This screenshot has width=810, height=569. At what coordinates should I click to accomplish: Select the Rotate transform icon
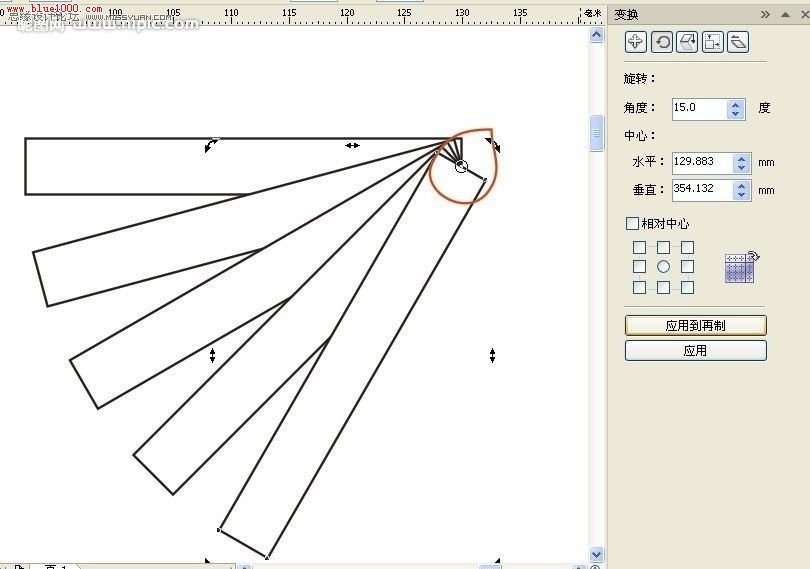[662, 41]
